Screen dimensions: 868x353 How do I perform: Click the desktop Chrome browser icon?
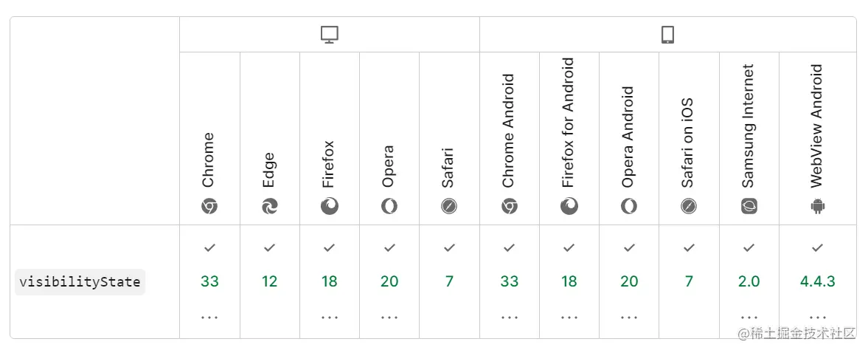coord(209,207)
